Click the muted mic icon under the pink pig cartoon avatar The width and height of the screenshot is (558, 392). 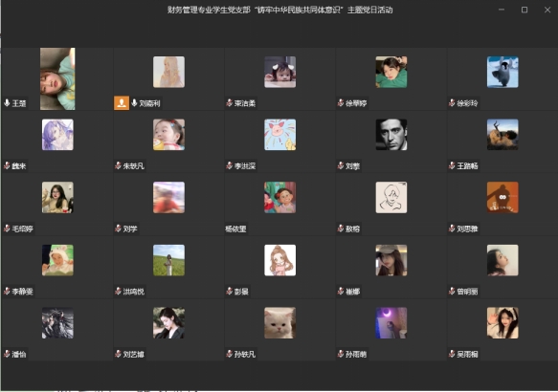click(x=229, y=165)
